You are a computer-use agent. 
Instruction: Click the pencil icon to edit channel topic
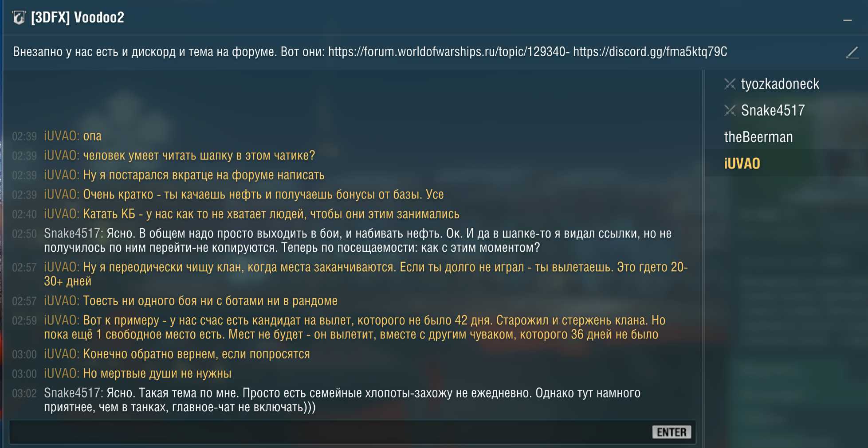click(852, 53)
